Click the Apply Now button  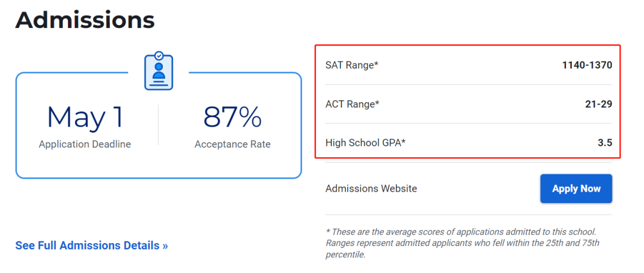(576, 189)
